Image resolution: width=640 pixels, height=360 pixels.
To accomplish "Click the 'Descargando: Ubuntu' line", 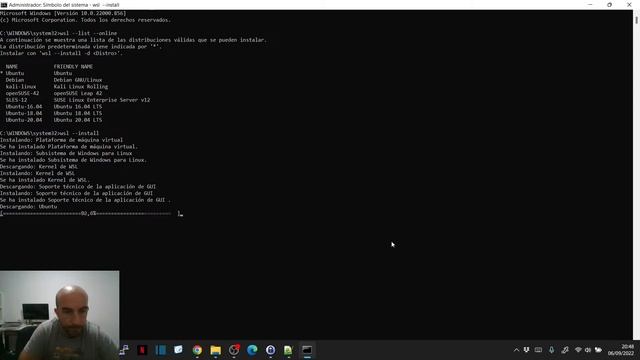I will (29, 207).
